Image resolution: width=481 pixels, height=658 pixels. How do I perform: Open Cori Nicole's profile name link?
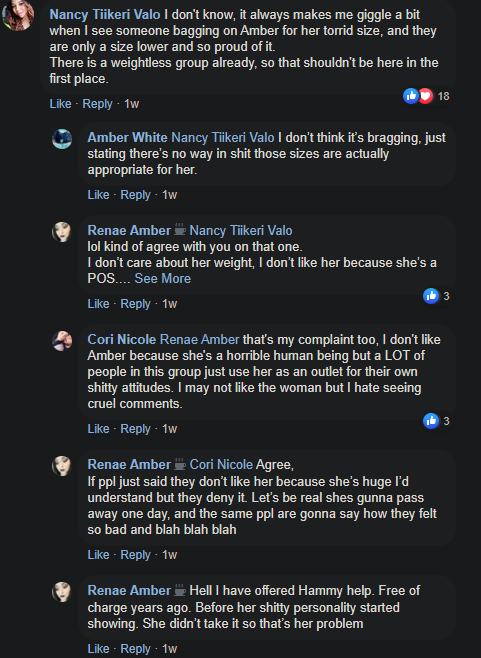pos(121,339)
